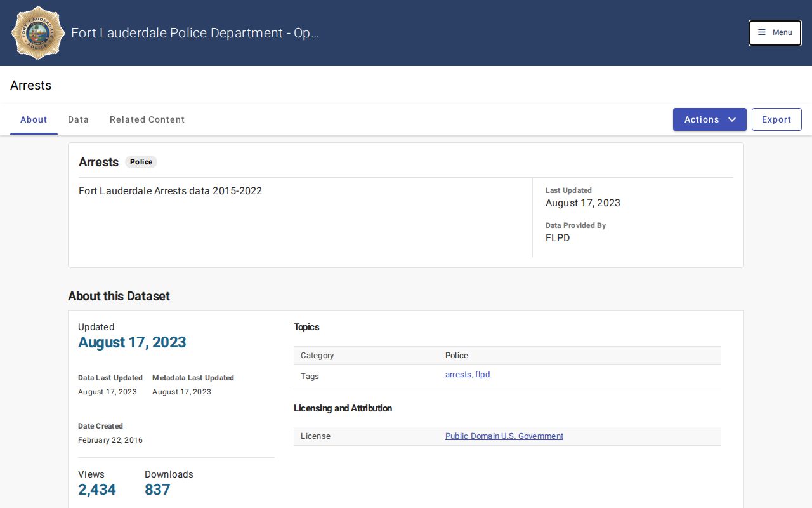Follow the arrests tag link
This screenshot has width=812, height=508.
pyautogui.click(x=458, y=375)
